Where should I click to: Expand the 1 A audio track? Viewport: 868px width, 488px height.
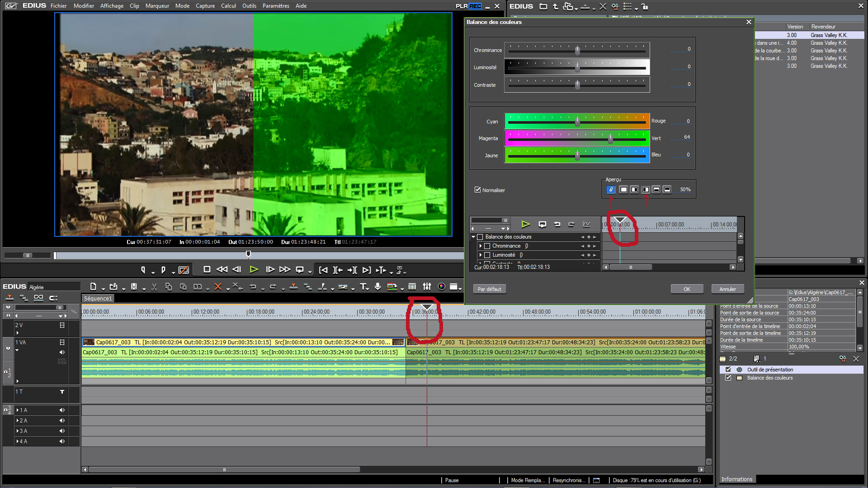pyautogui.click(x=18, y=410)
